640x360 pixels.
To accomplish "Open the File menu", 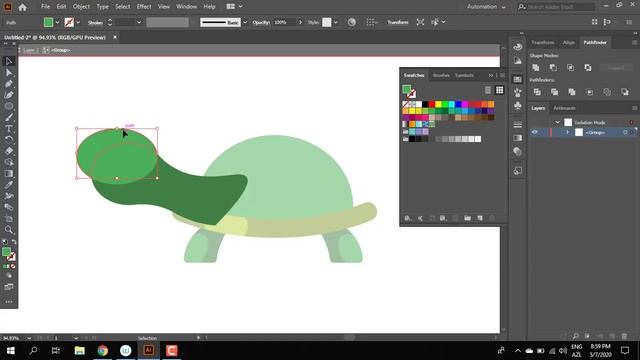I will 45,7.
